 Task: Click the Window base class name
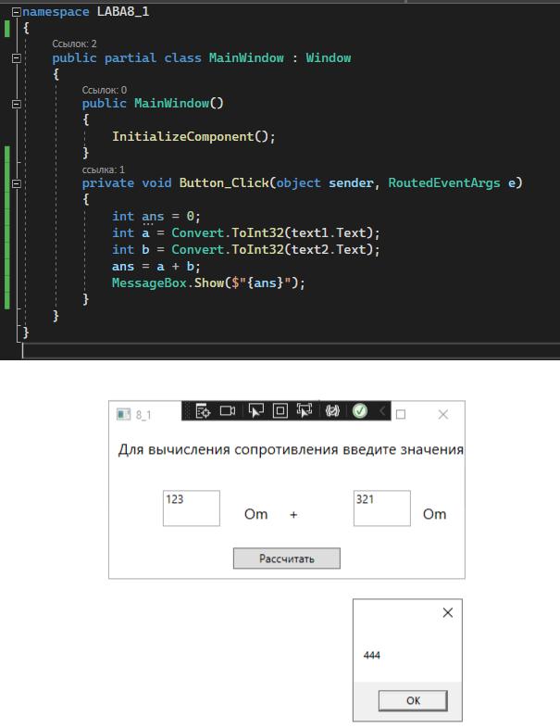pyautogui.click(x=329, y=58)
